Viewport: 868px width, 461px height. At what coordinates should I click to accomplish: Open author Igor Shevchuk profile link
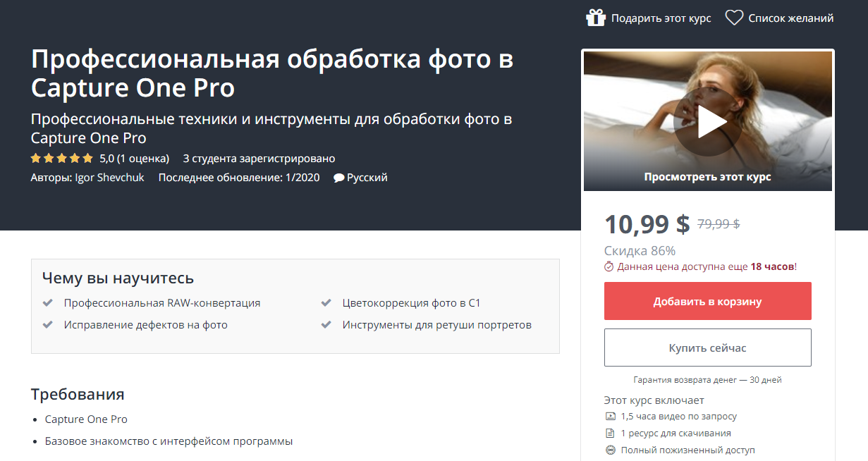click(109, 178)
